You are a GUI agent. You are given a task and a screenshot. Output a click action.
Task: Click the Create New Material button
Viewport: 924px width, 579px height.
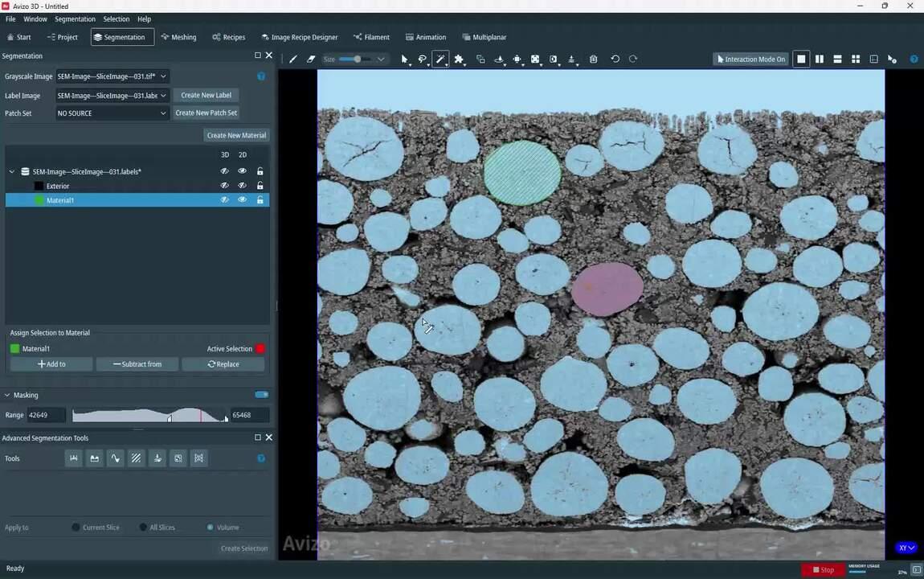pos(236,135)
